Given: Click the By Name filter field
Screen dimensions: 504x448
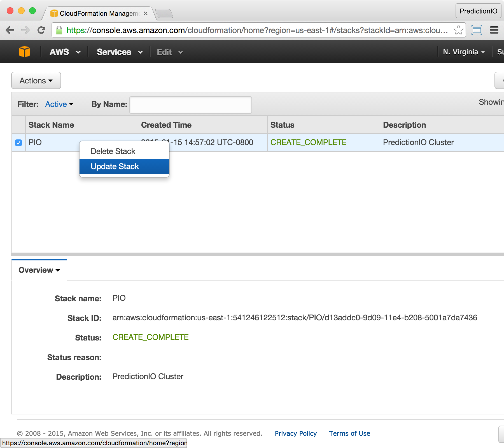Looking at the screenshot, I should click(190, 105).
